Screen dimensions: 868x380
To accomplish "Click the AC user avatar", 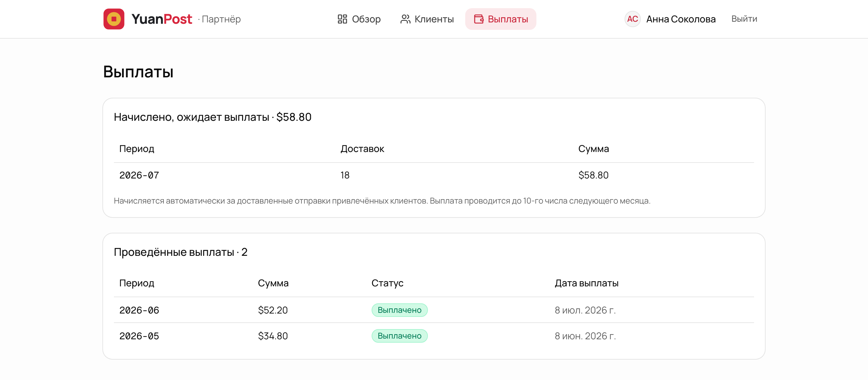I will pyautogui.click(x=632, y=19).
